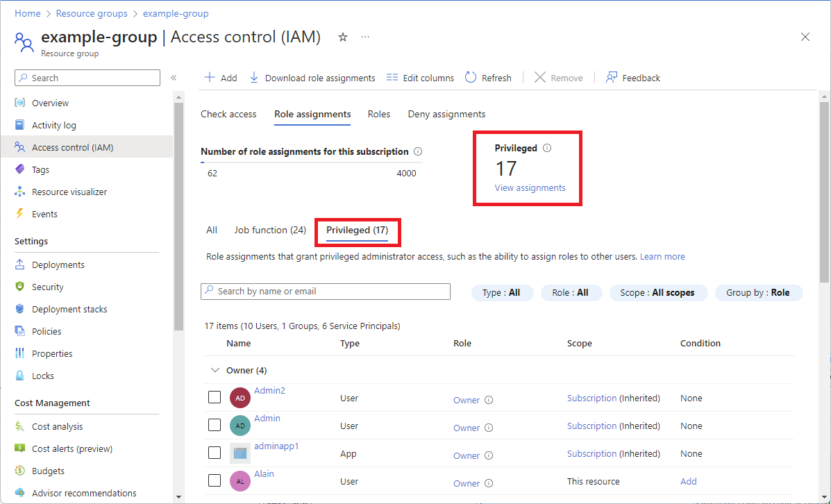Screen dimensions: 831x504
Task: Click Subscription scope link for Admin row
Action: tap(592, 426)
